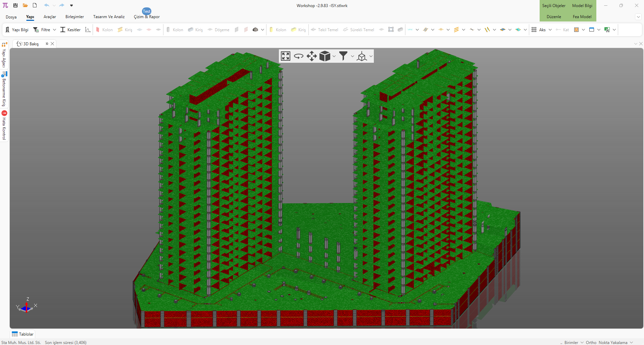Click the save disk icon in title bar
This screenshot has width=644, height=345.
pyautogui.click(x=15, y=5)
